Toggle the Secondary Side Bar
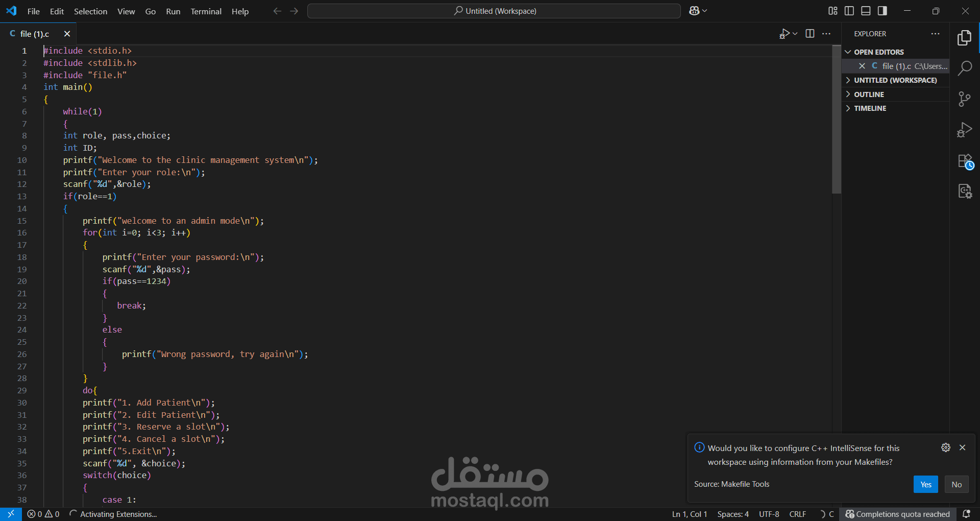The width and height of the screenshot is (980, 521). pyautogui.click(x=882, y=11)
